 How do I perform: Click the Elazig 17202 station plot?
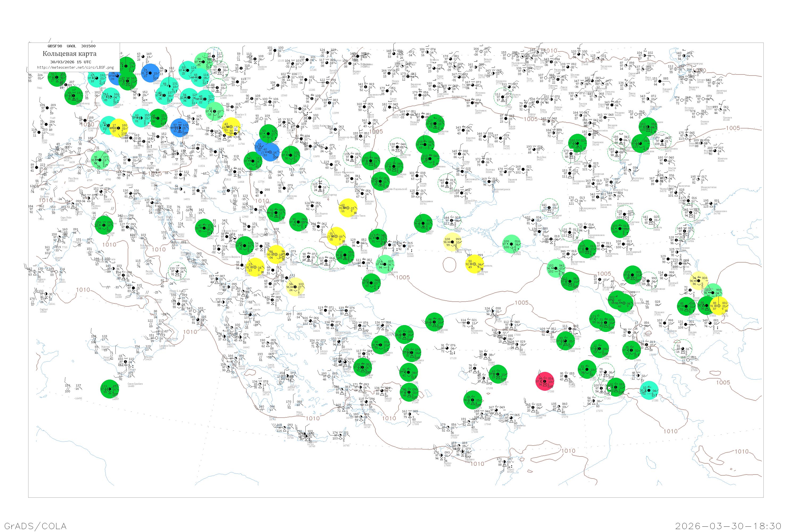567,376
